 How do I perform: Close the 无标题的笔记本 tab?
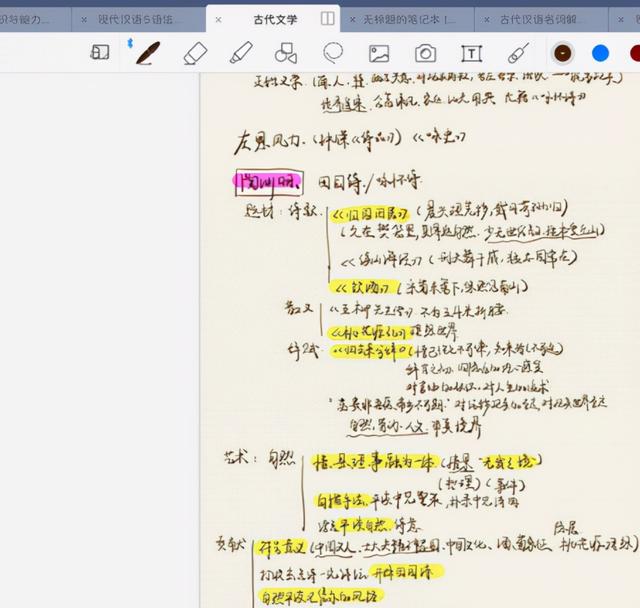point(352,19)
